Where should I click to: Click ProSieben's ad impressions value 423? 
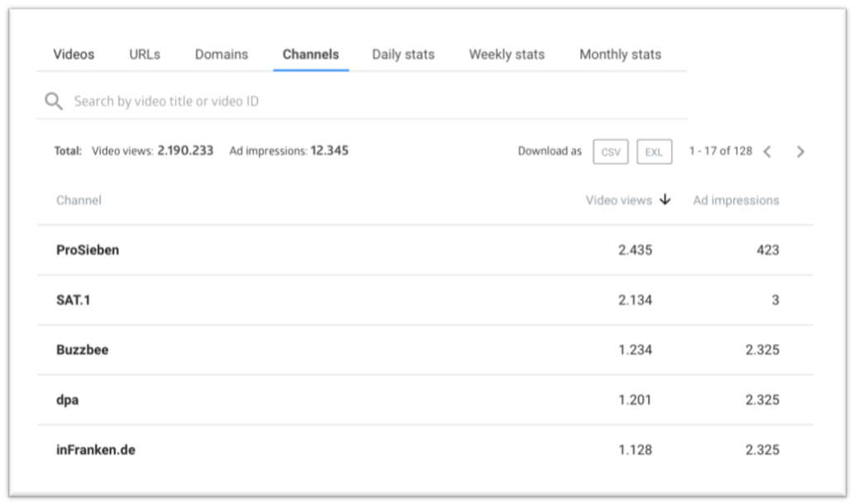point(768,250)
